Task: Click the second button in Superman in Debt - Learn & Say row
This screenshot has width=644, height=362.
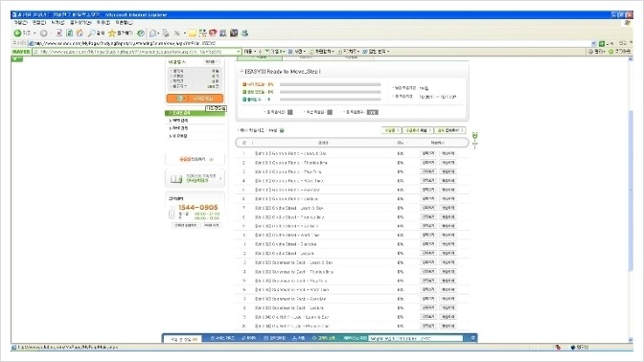Action: [448, 262]
